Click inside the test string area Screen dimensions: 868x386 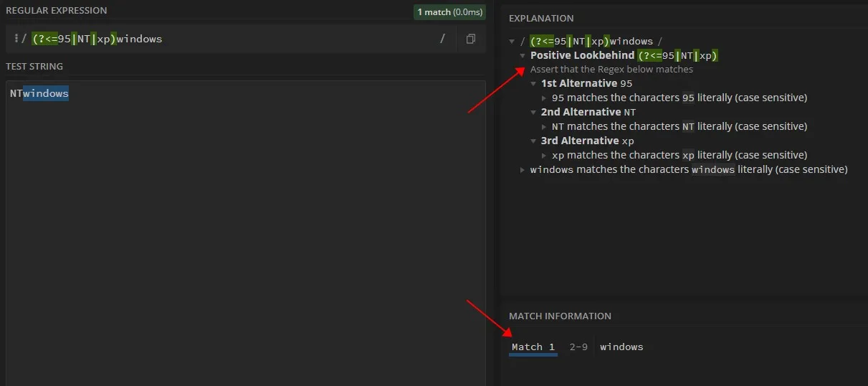(x=246, y=233)
